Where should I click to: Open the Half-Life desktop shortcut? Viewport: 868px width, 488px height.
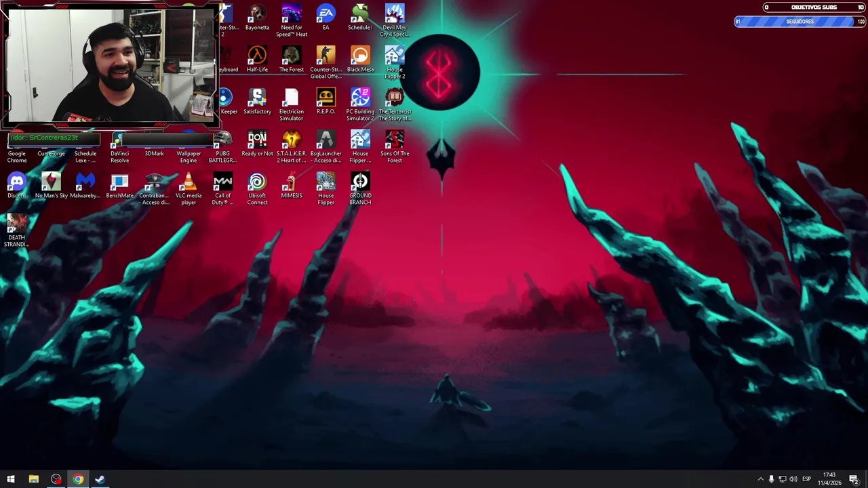[257, 60]
